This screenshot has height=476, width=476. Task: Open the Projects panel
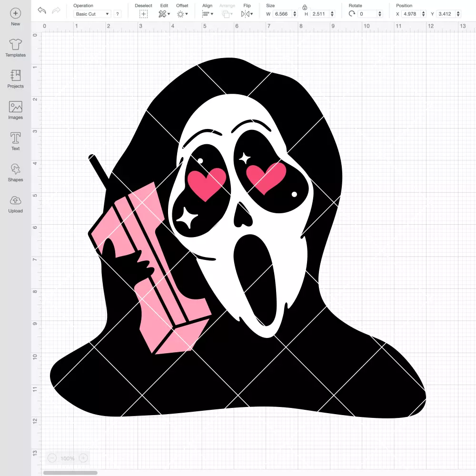click(x=16, y=79)
